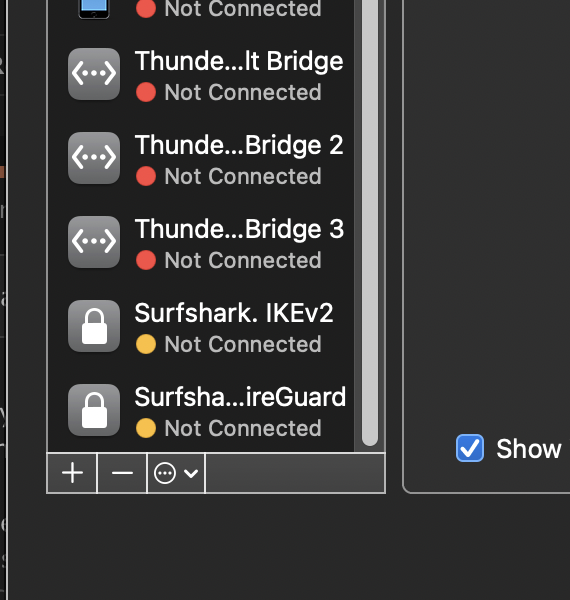This screenshot has width=570, height=600.
Task: Click the Thunderbolt Bridge network icon
Action: coord(94,74)
